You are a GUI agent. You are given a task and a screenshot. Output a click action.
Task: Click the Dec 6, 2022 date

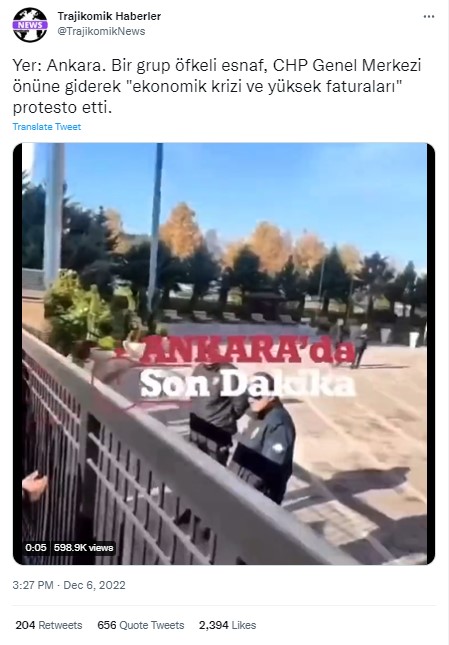(94, 585)
